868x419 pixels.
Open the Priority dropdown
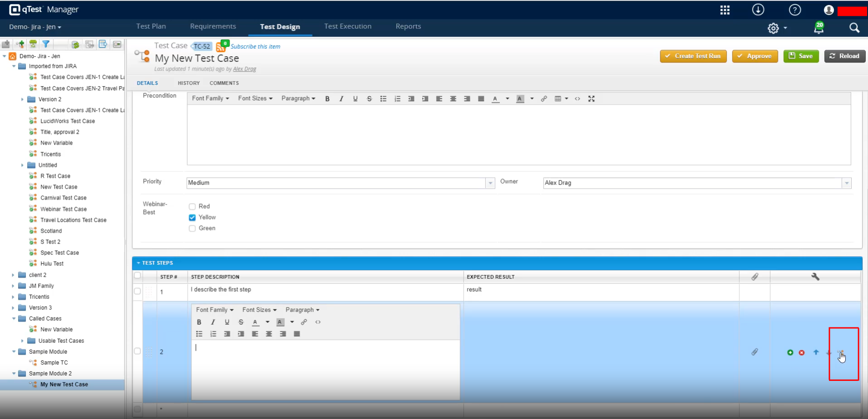click(x=490, y=183)
